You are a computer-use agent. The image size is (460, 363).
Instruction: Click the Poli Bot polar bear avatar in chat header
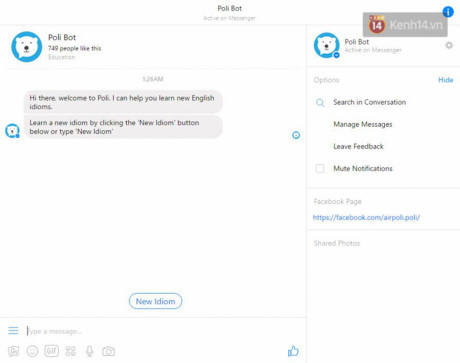(27, 47)
